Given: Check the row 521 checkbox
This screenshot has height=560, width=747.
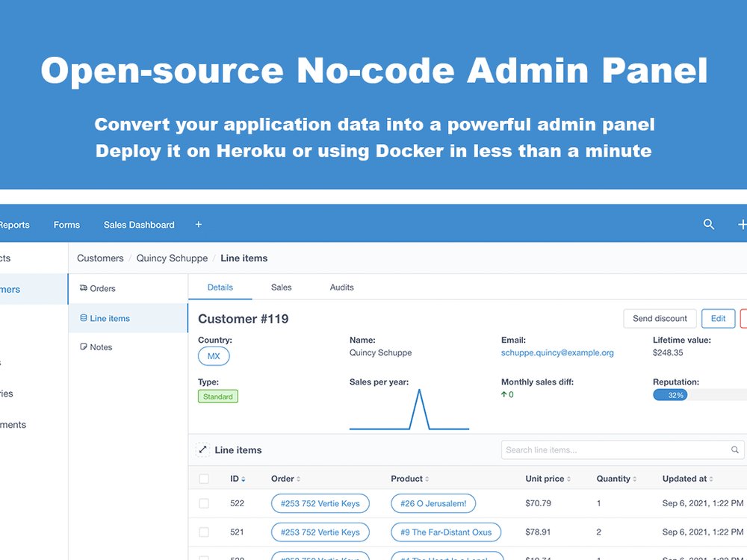Looking at the screenshot, I should click(204, 532).
